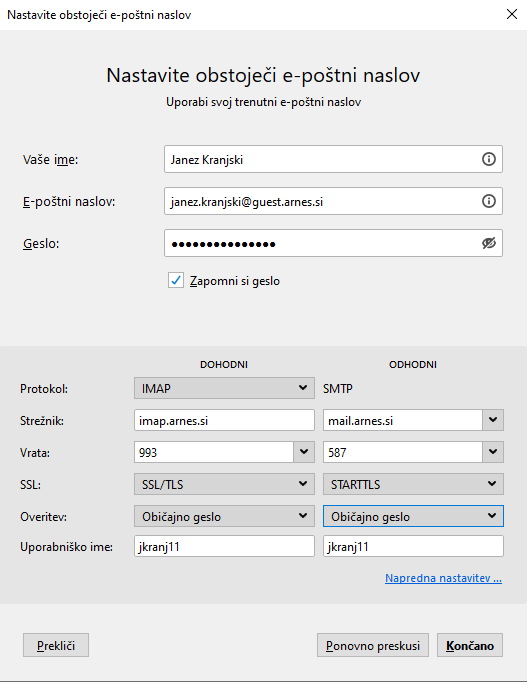Open the incoming SSL/TLS dropdown

[x=224, y=484]
